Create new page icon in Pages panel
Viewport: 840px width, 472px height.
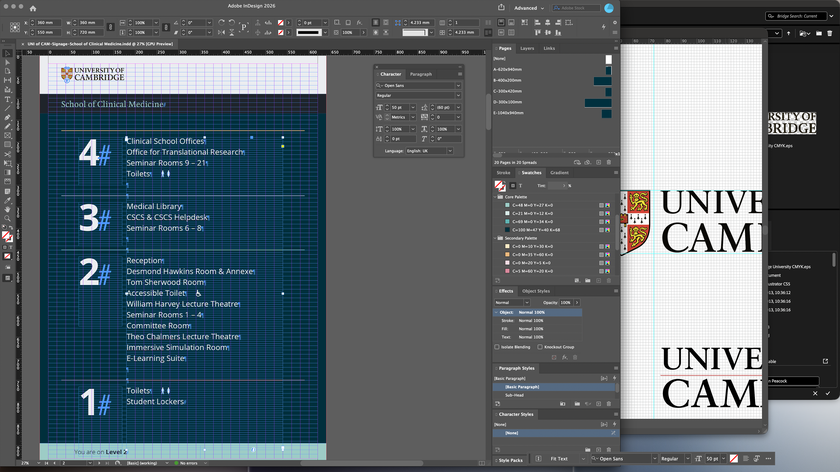click(x=598, y=162)
